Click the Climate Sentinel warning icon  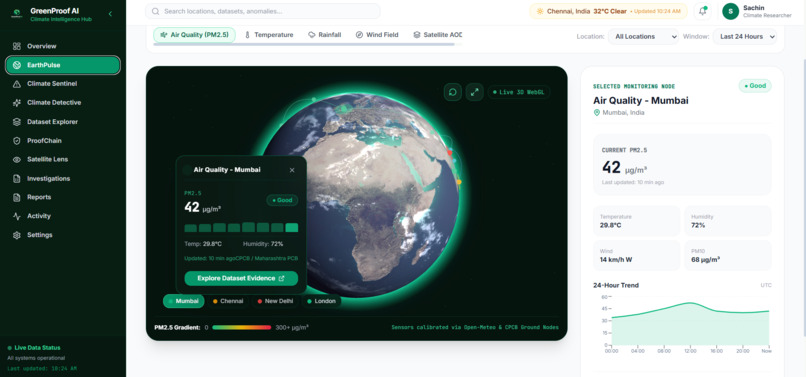click(17, 84)
